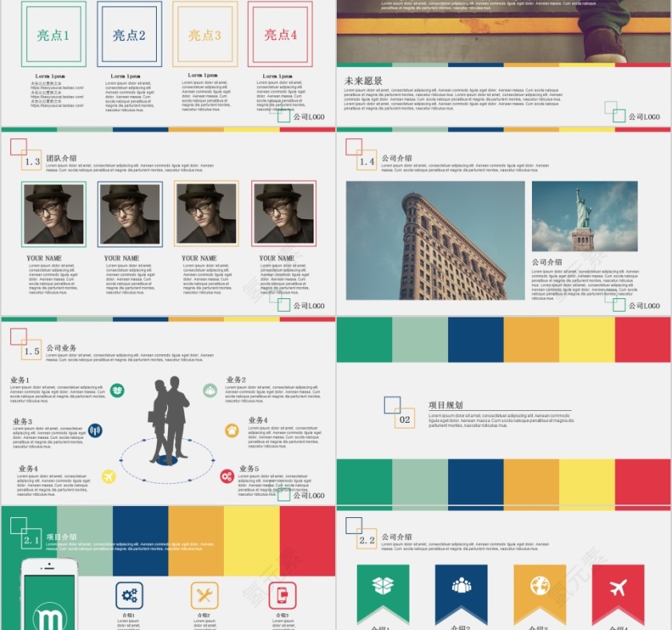Image resolution: width=672 pixels, height=630 pixels.
Task: Click the blue signal antenna icon beside 业务3
Action: coord(95,430)
